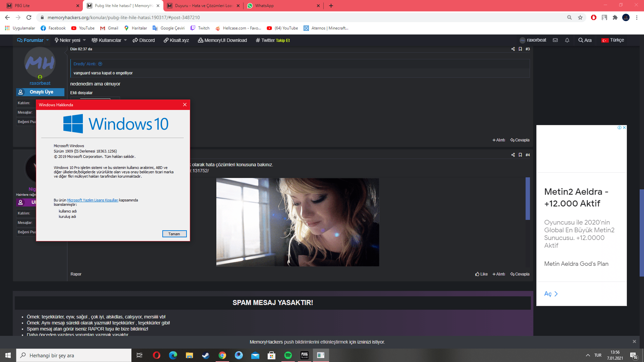This screenshot has width=644, height=362.
Task: Click raxorbeat MH avatar image
Action: tap(40, 62)
